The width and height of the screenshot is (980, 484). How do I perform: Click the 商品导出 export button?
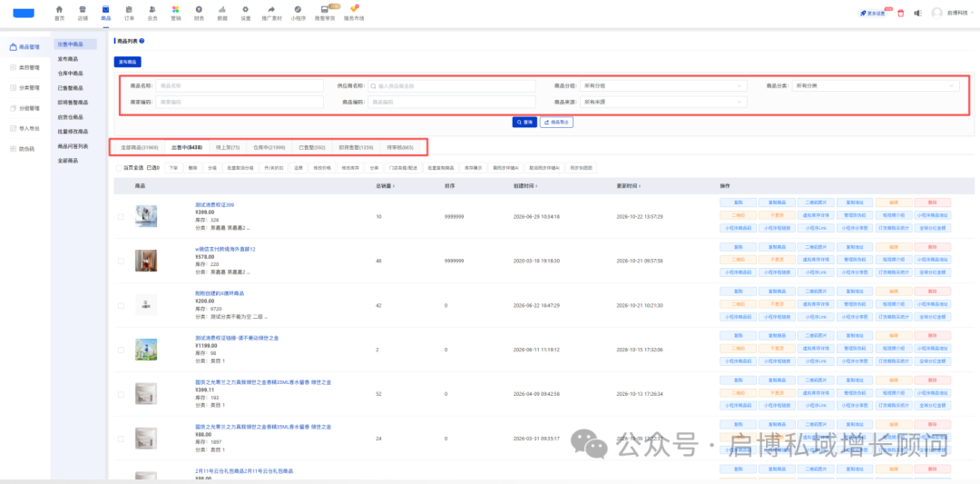pos(556,122)
